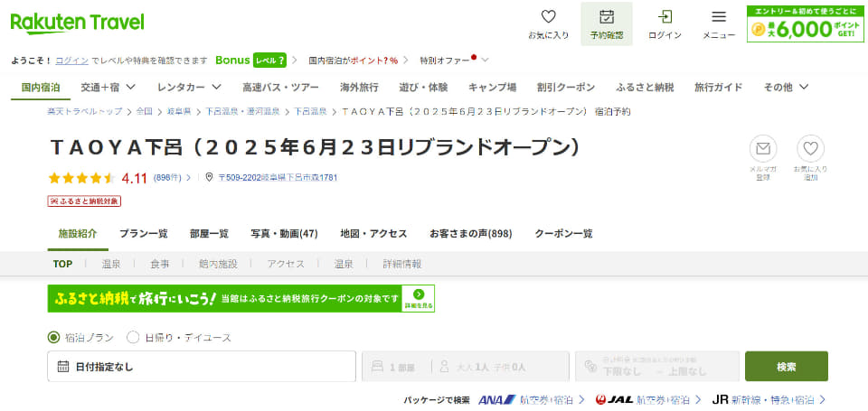Open JR 新幹線・特急+宿泊 link

coord(769,400)
